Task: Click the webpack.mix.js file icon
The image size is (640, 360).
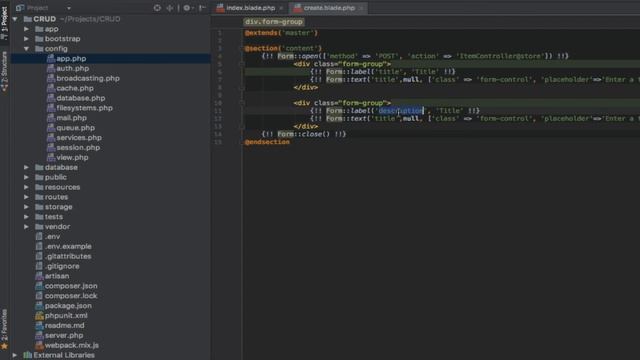Action: [x=39, y=345]
